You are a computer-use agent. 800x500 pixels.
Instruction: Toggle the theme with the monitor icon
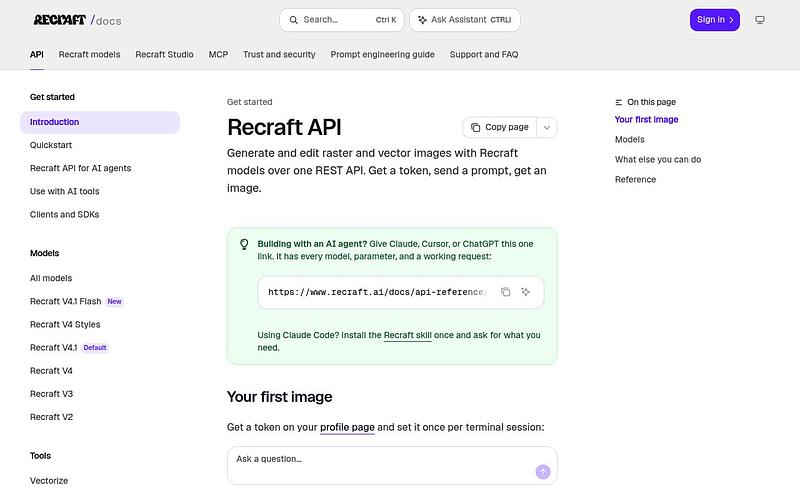[x=760, y=20]
